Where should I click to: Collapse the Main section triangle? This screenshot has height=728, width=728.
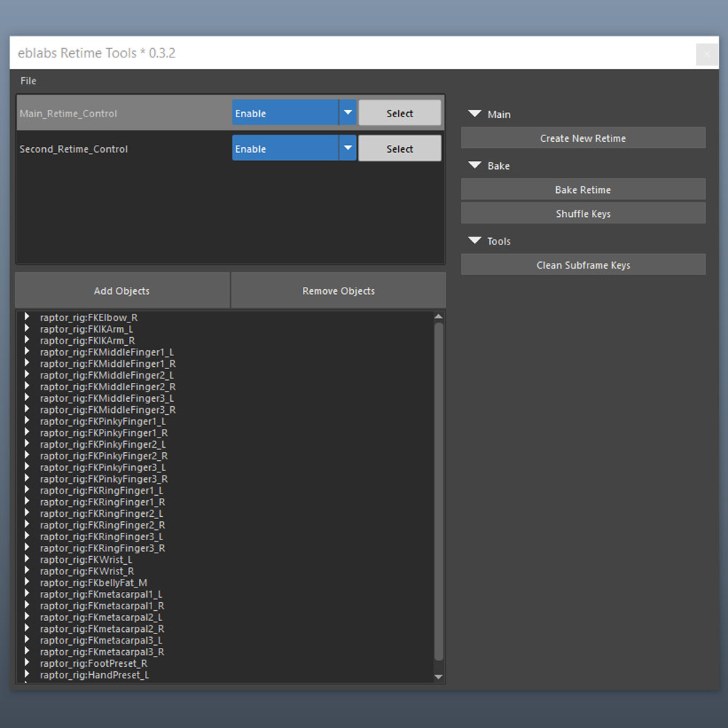click(x=475, y=114)
